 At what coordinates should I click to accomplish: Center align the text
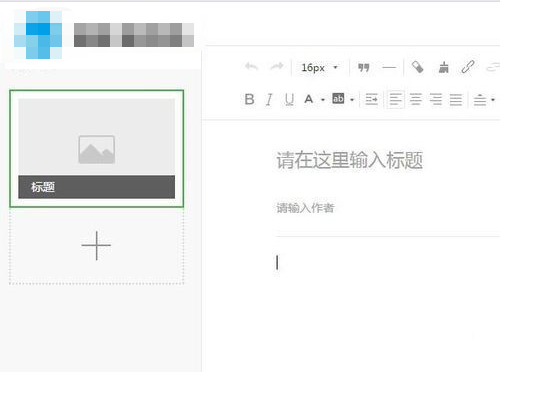coord(416,100)
